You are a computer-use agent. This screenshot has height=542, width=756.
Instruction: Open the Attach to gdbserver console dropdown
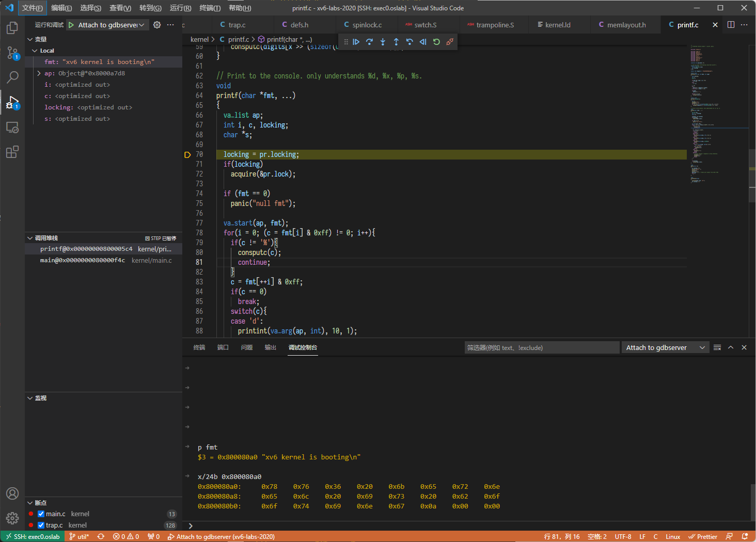665,348
